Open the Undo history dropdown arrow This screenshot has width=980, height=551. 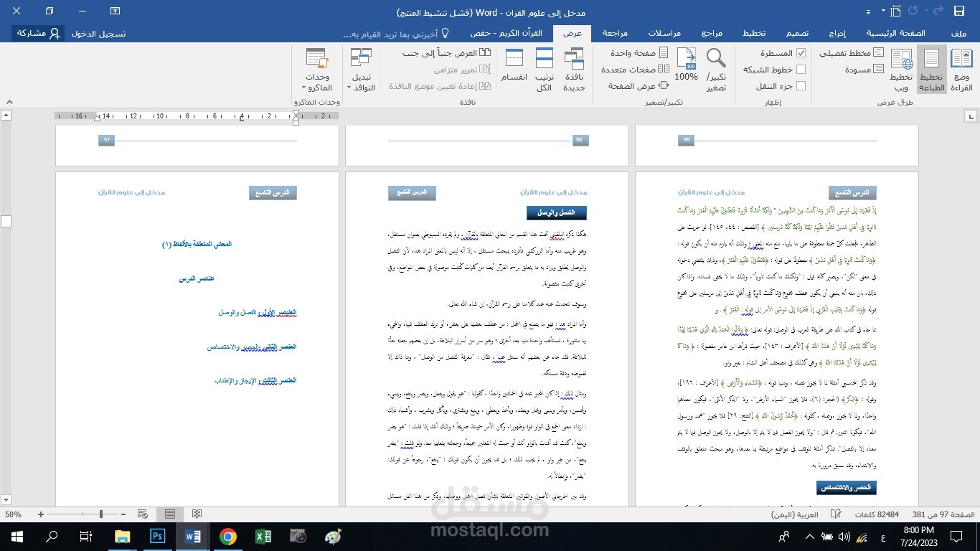click(x=925, y=11)
